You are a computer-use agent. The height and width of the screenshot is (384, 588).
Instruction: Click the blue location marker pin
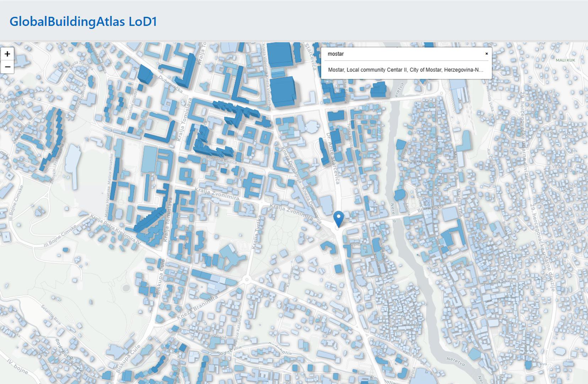click(x=339, y=218)
